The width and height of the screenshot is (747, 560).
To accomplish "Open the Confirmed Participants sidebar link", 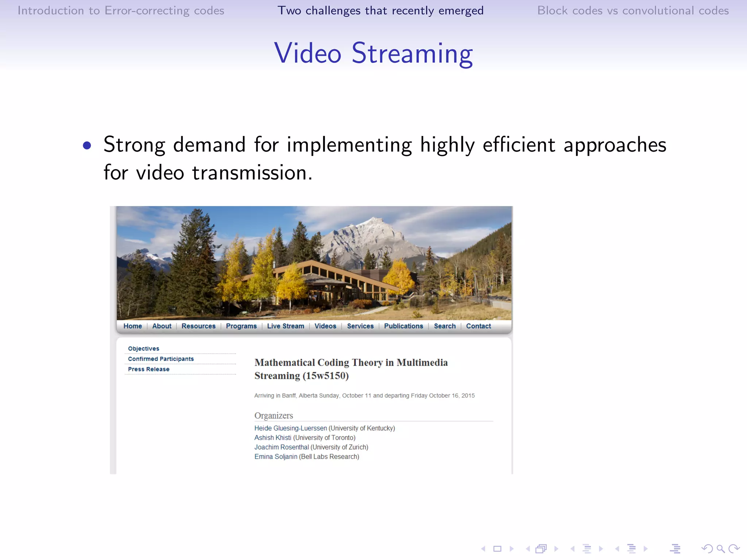I will pyautogui.click(x=161, y=359).
